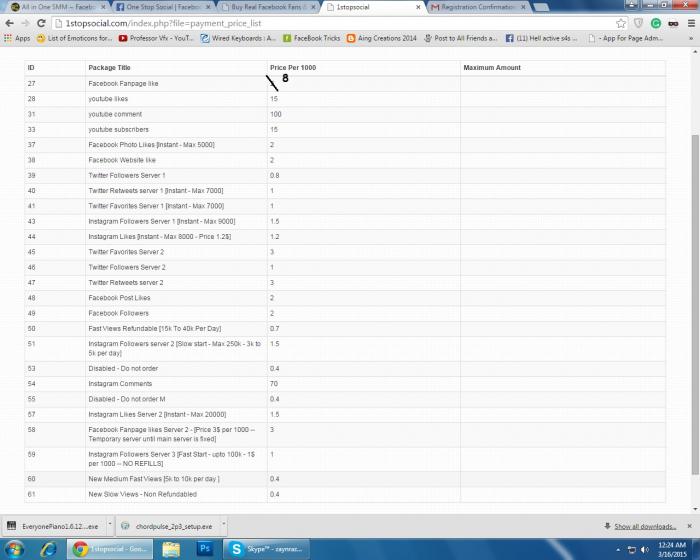The image size is (700, 560).
Task: Select the Facebook Website like row title
Action: pos(122,160)
